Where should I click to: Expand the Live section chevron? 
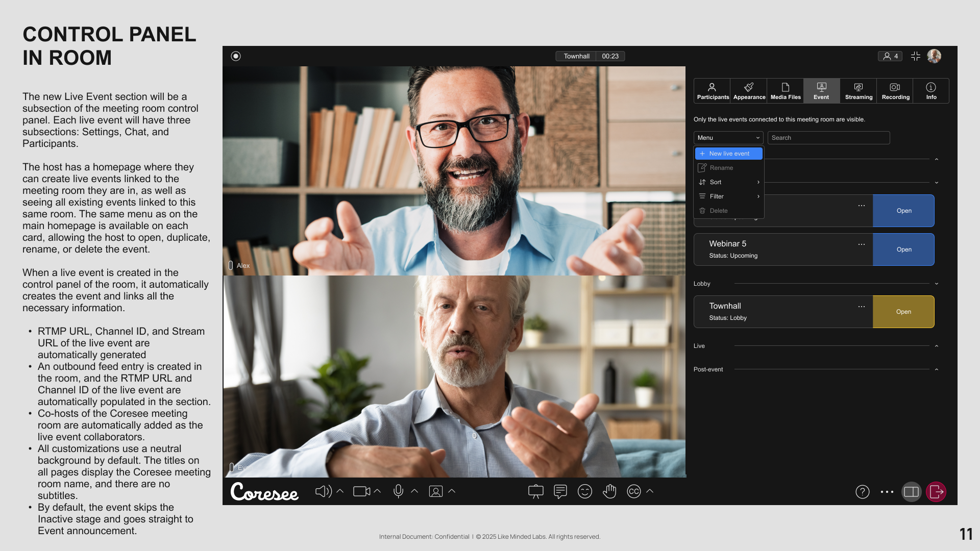(x=937, y=346)
